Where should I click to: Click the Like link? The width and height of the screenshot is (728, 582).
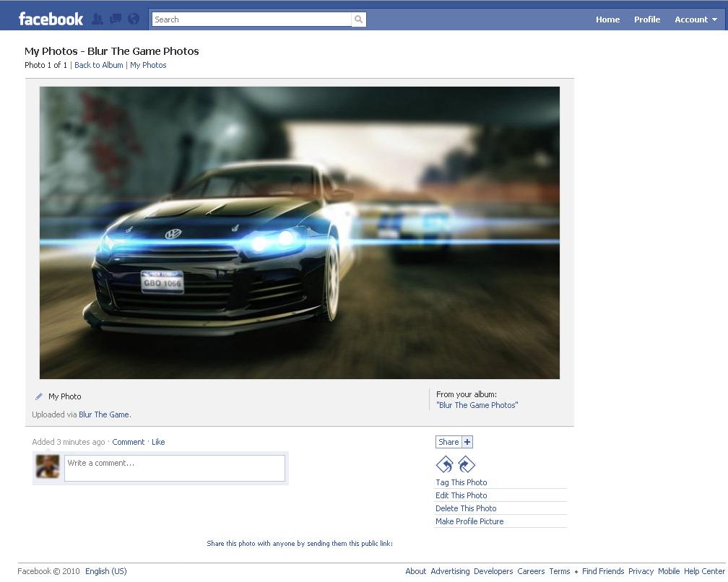[158, 442]
